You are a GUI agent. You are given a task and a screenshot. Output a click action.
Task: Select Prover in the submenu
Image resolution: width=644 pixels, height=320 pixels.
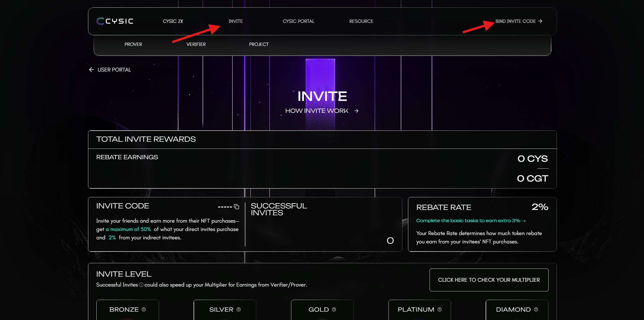133,44
